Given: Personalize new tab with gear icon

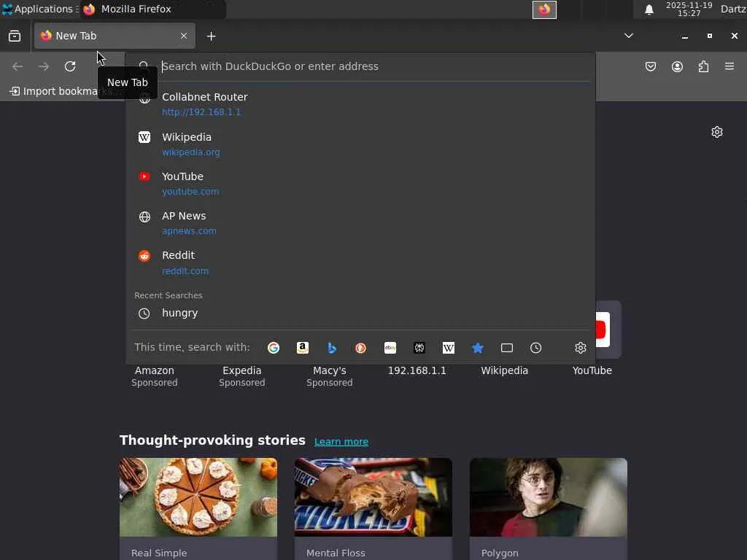Looking at the screenshot, I should (x=717, y=132).
